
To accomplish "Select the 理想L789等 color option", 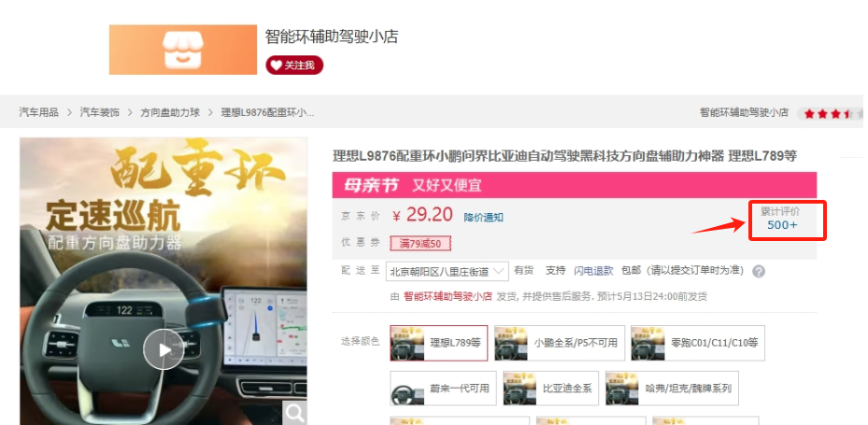I will click(x=439, y=343).
